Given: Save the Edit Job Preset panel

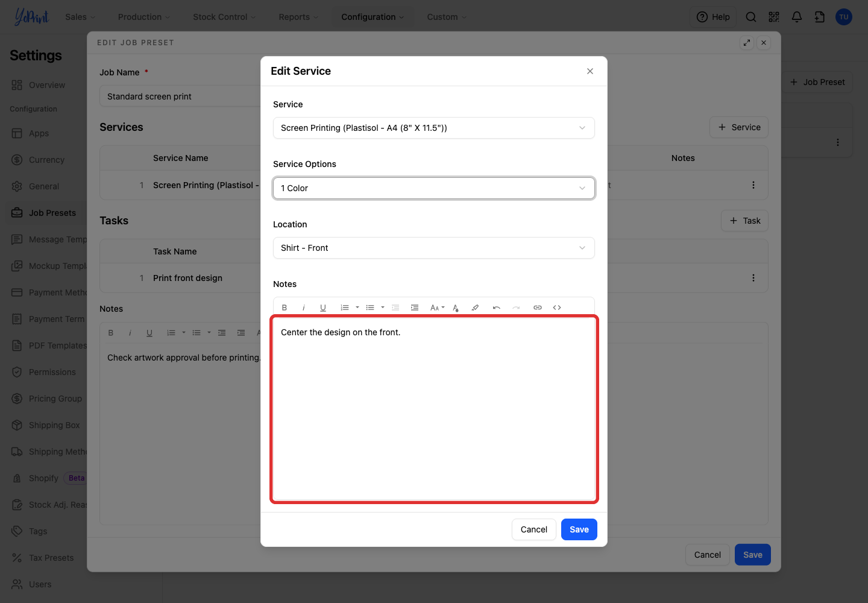Looking at the screenshot, I should [x=753, y=555].
